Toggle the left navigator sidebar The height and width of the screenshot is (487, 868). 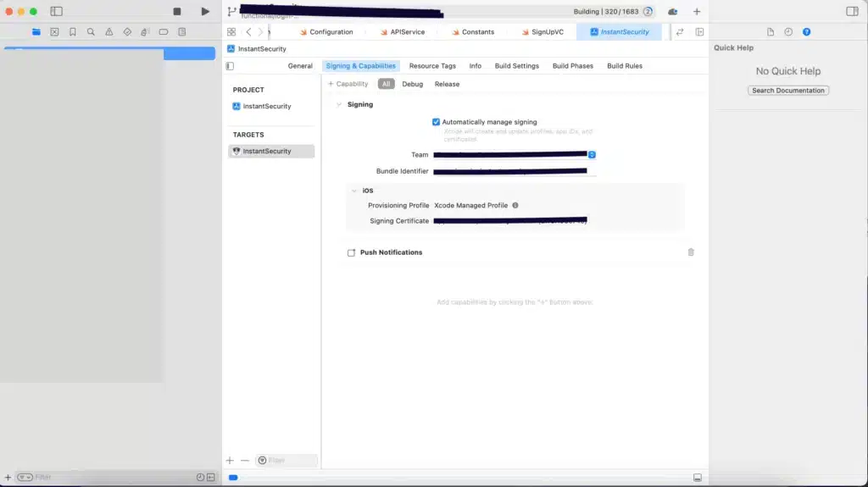[x=57, y=12]
